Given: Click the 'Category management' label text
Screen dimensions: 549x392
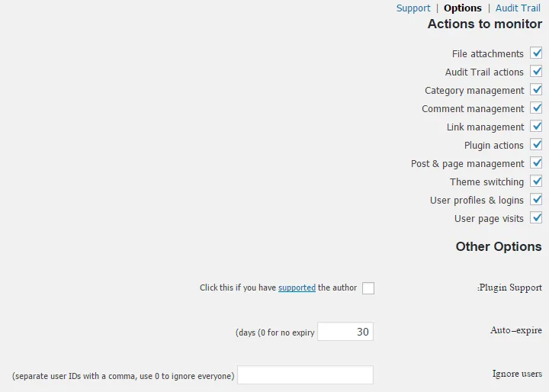Looking at the screenshot, I should pyautogui.click(x=474, y=91).
